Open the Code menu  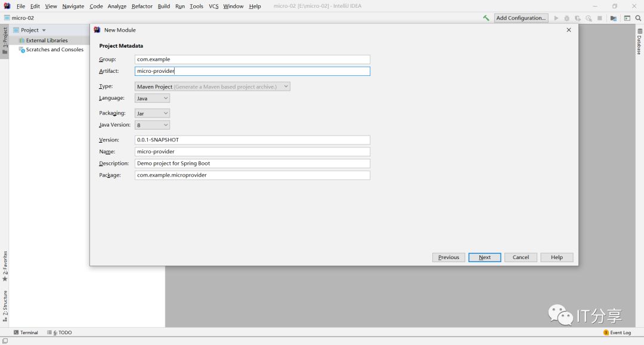pyautogui.click(x=96, y=6)
